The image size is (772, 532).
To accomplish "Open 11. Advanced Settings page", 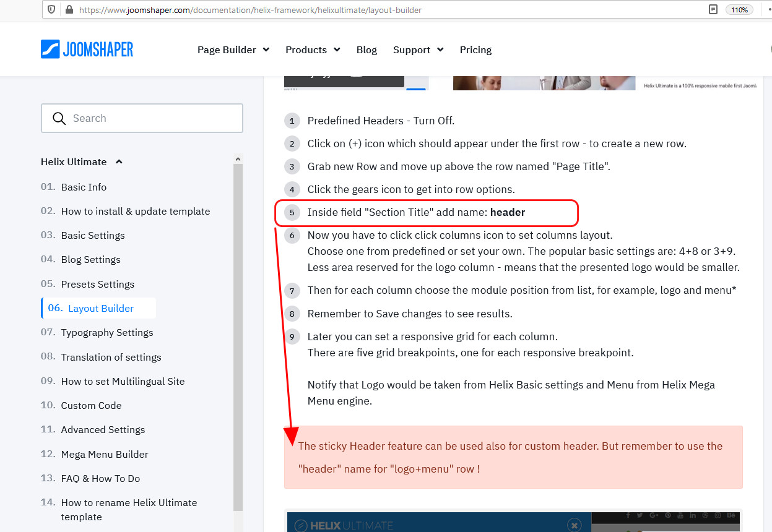I will point(93,429).
